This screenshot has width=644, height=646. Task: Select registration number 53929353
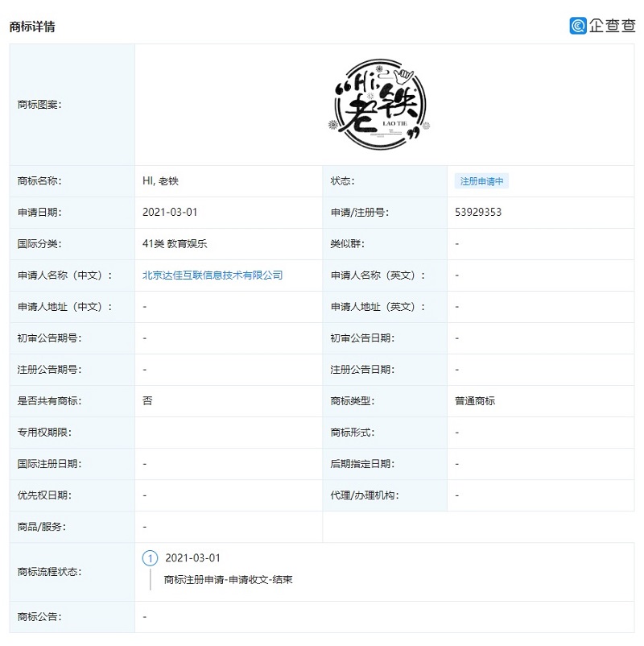[x=478, y=212]
